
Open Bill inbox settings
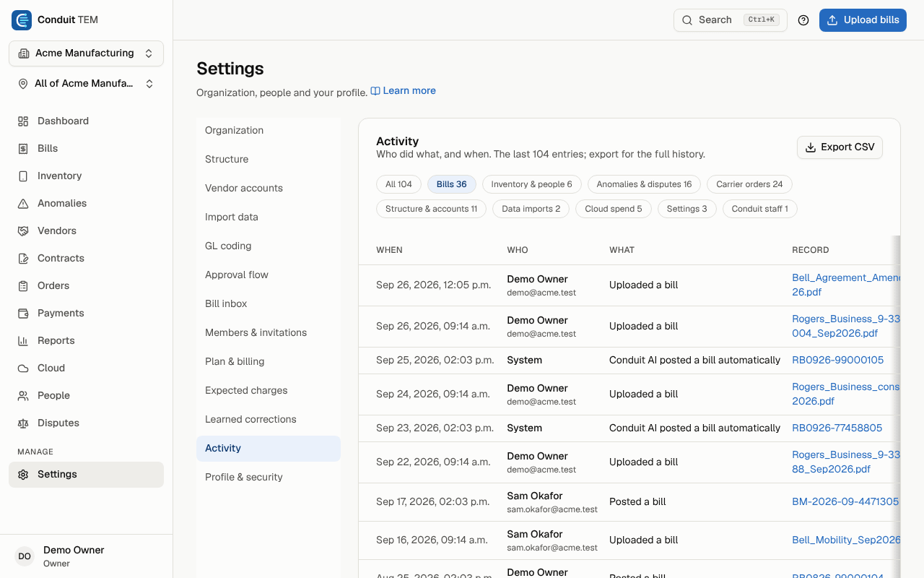coord(269,304)
